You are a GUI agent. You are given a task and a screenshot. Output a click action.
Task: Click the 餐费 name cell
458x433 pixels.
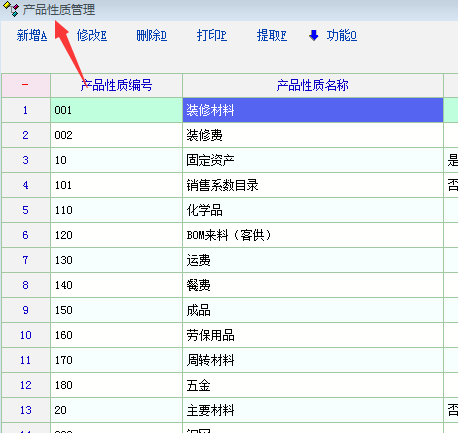click(x=313, y=285)
